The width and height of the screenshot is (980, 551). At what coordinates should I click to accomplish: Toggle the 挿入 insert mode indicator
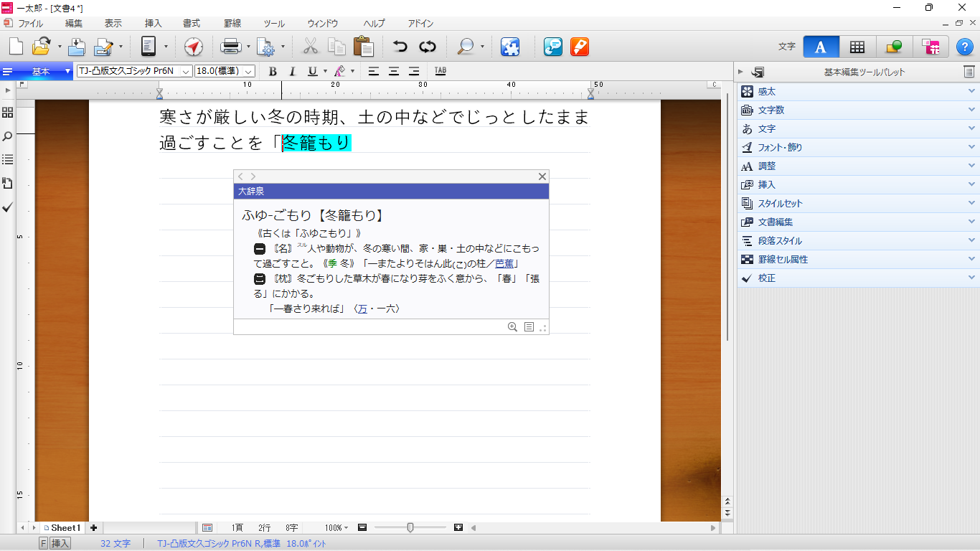pyautogui.click(x=60, y=544)
